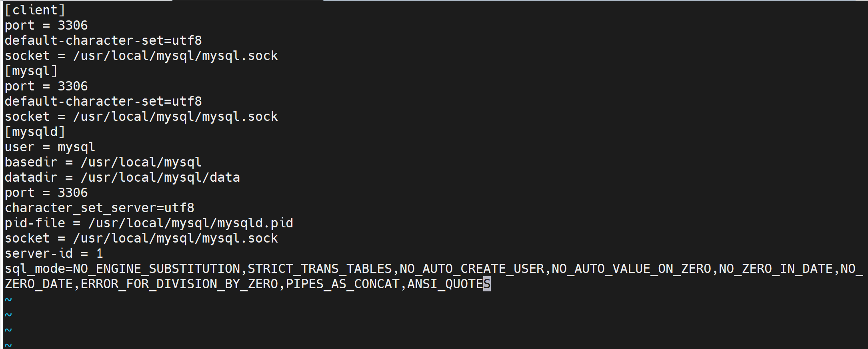Click the [client] section header
868x349 pixels.
coord(35,10)
